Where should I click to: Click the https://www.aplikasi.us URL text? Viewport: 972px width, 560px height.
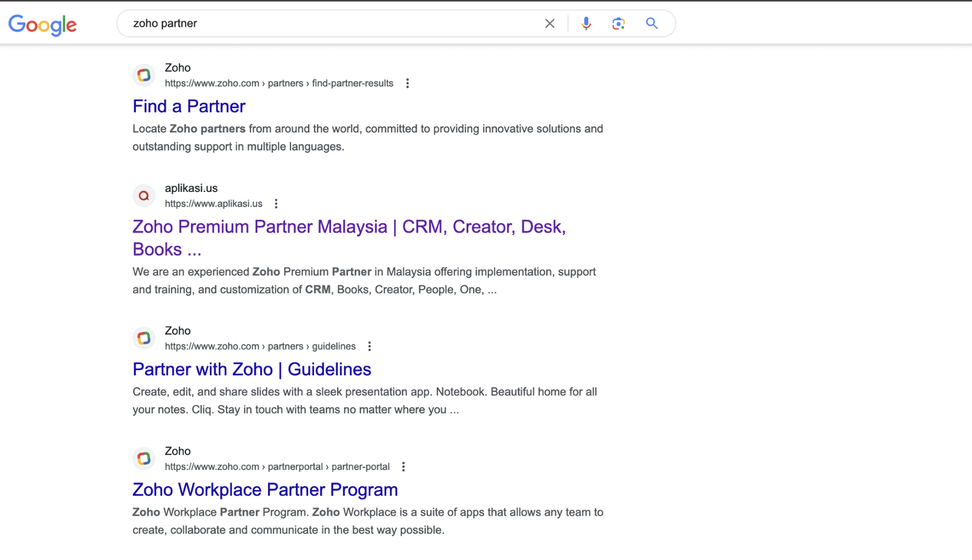pos(214,203)
